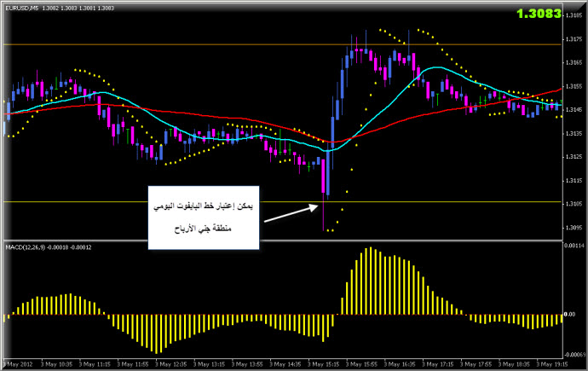Click the 3 May 14:35 time label

click(x=285, y=364)
